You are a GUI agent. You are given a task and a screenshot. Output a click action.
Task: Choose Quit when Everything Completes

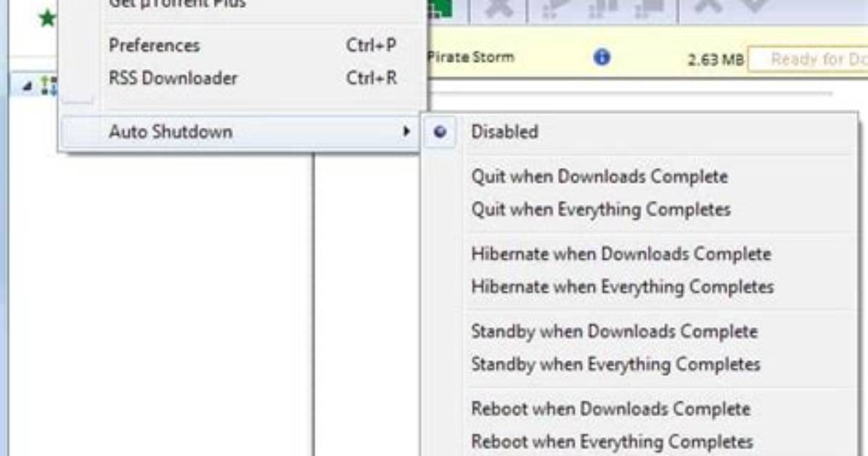601,209
